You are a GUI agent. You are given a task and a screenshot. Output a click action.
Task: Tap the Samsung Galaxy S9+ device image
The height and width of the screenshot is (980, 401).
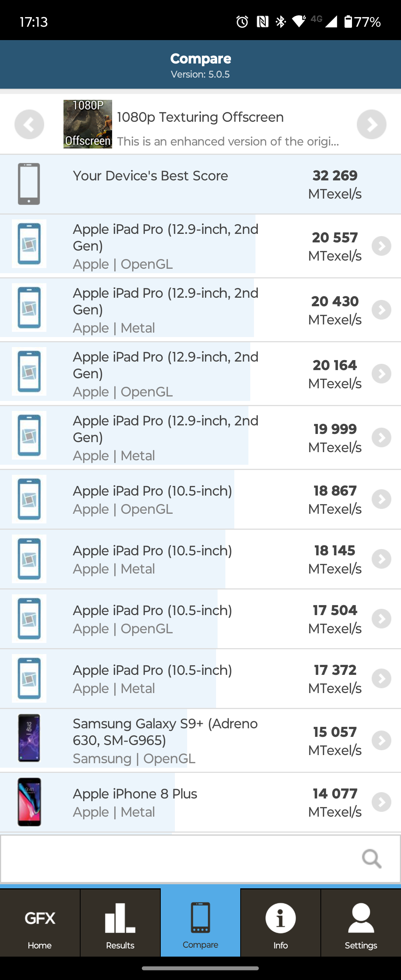point(29,738)
